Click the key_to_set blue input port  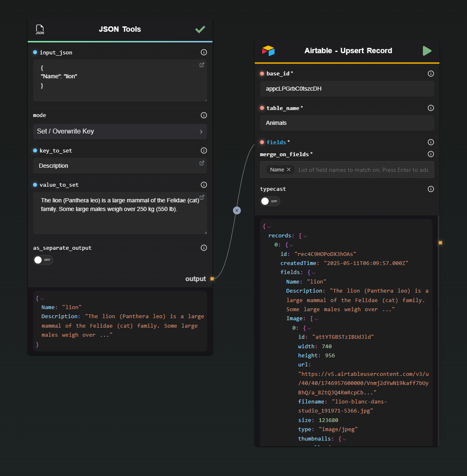(35, 150)
